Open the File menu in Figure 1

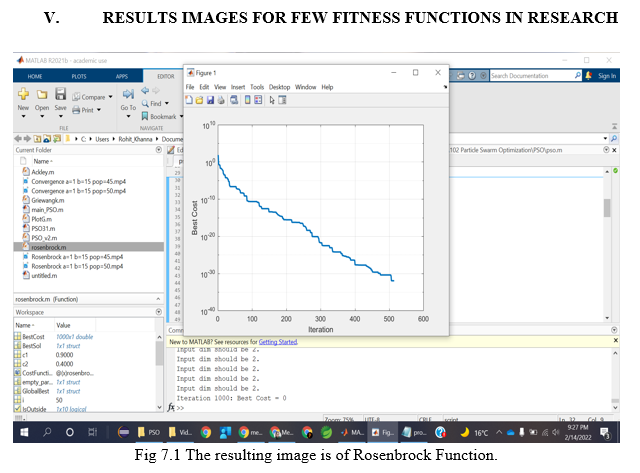pyautogui.click(x=190, y=87)
